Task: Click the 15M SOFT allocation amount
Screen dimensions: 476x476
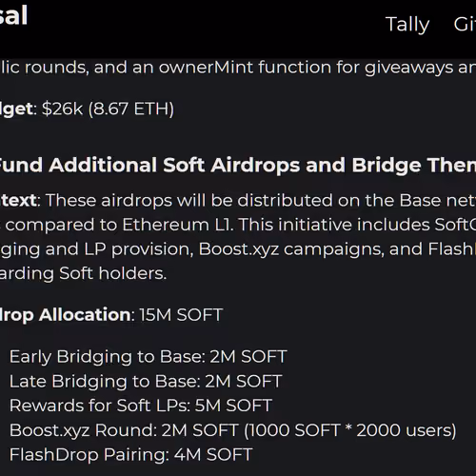Action: click(181, 315)
